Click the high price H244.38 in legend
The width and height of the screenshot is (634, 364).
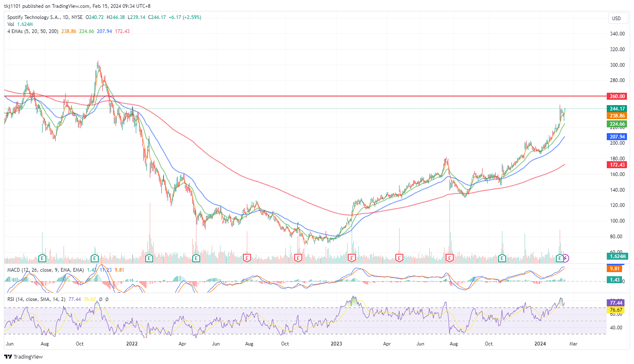(x=116, y=17)
